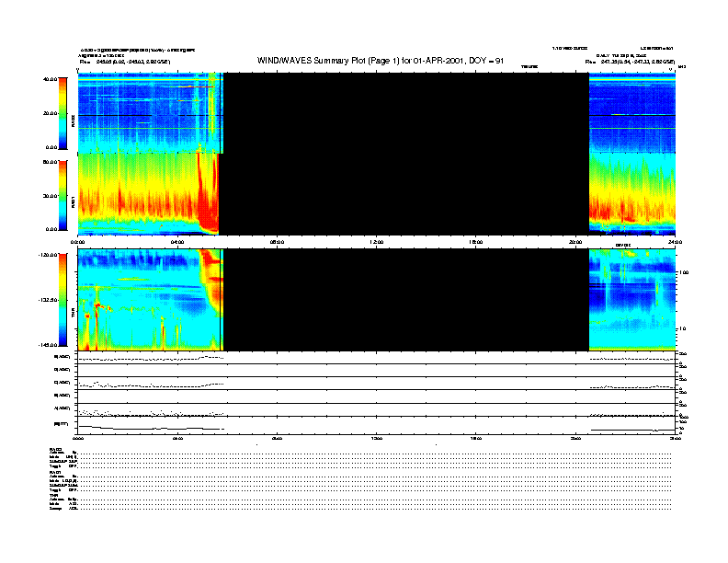Click the WIND/WAVES Summary Plot title

point(381,61)
